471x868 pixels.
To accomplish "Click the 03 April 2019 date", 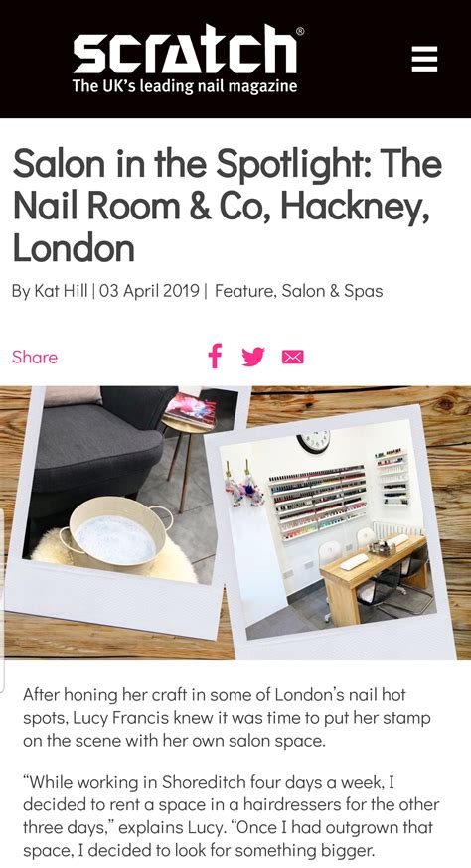I will (150, 291).
